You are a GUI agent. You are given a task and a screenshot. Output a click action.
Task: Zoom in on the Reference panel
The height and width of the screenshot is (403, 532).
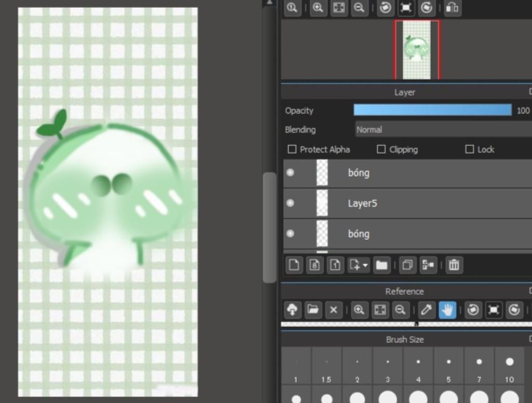[x=359, y=309]
